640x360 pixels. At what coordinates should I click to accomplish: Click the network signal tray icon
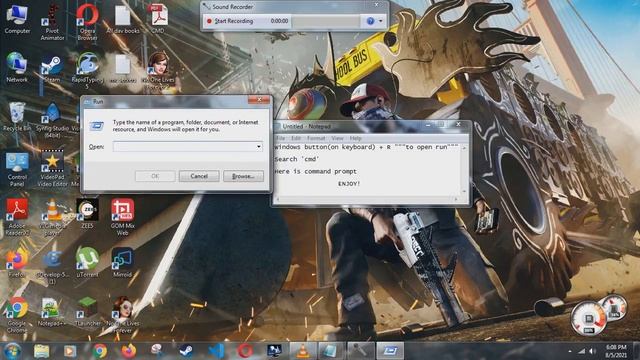(x=582, y=351)
